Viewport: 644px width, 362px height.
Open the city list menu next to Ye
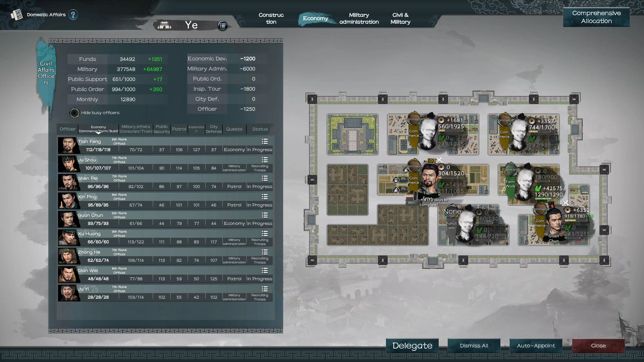point(222,25)
